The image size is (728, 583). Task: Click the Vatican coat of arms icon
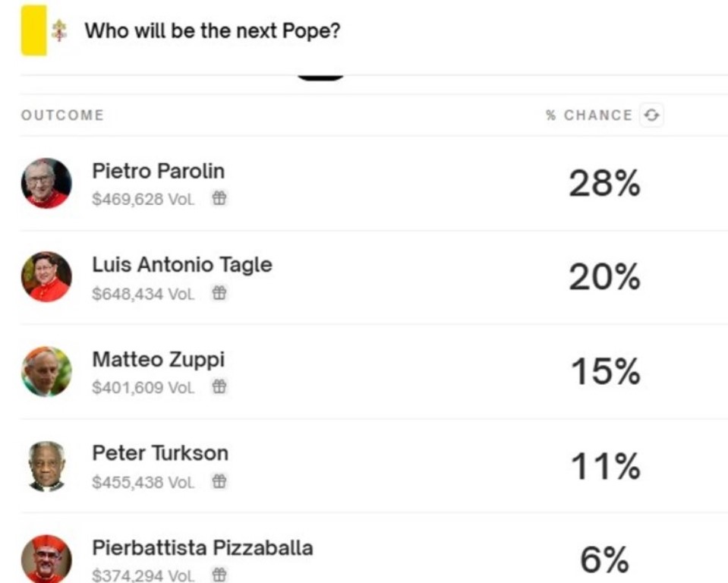59,31
